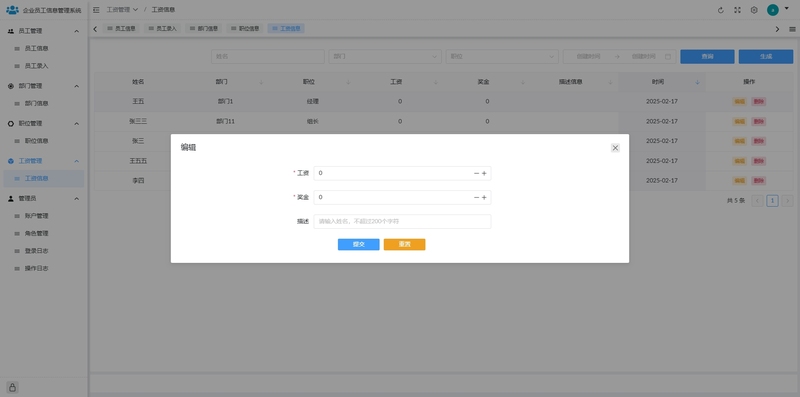The image size is (800, 397).
Task: Focus the 奖金 number input
Action: (x=402, y=197)
